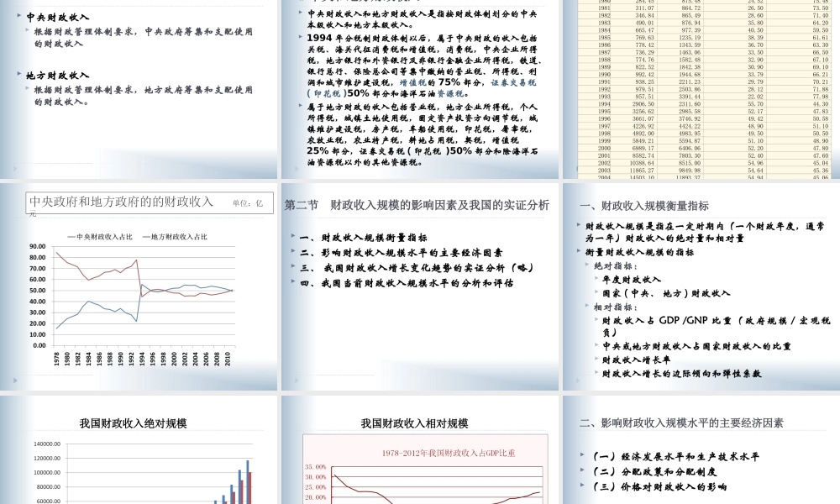Click the 我国财政收入绝对规模 chart title
The width and height of the screenshot is (840, 504).
click(134, 423)
